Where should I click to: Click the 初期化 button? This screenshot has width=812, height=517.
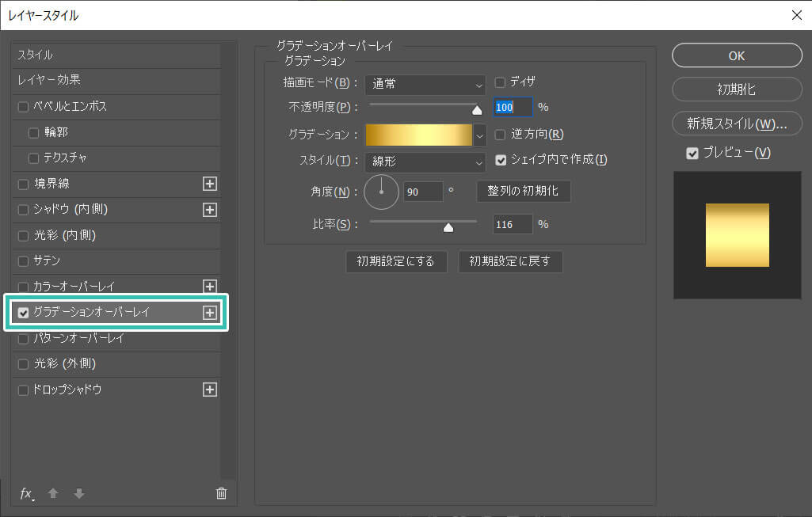pos(737,89)
